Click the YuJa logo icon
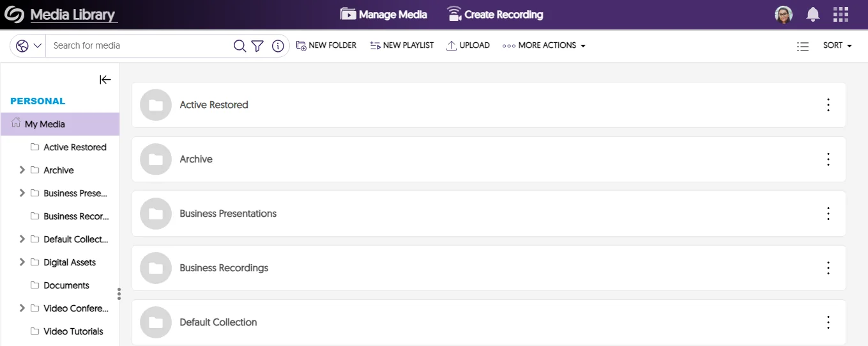Screen dimensions: 868x346 point(14,14)
